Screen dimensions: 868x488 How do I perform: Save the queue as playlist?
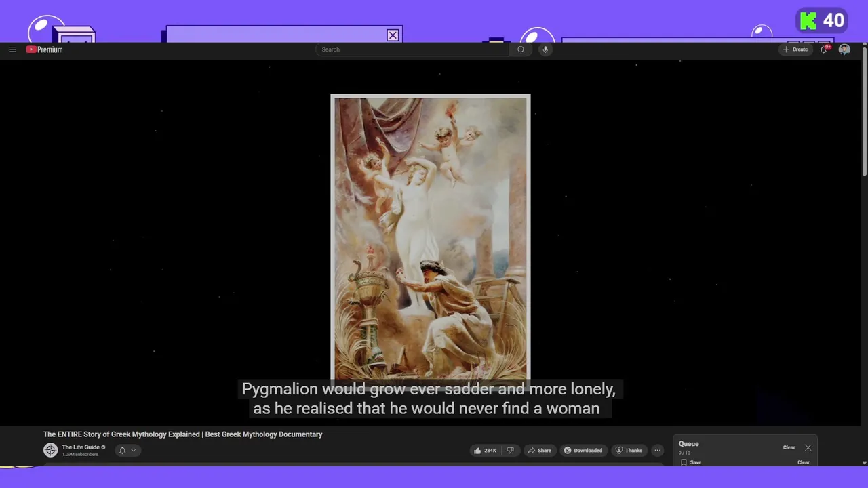[x=691, y=462]
